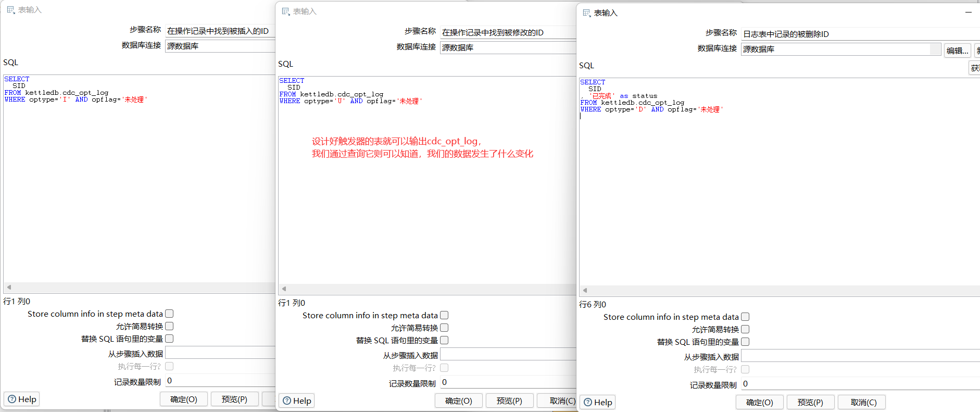Click 行1 列0 status in middle window
Viewport: 980px width, 412px height.
click(292, 303)
